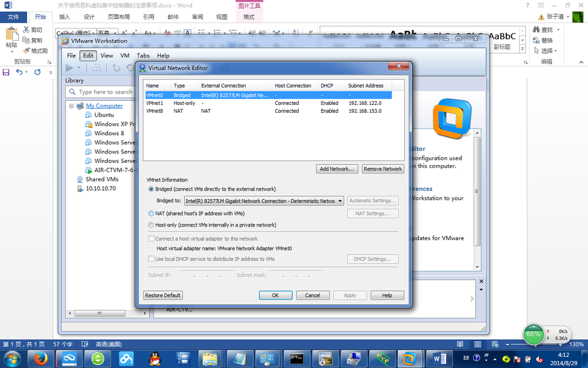Screen dimensions: 588x368
Task: Select the Format Painter (格式刷) brush in Word
Action: pyautogui.click(x=27, y=50)
